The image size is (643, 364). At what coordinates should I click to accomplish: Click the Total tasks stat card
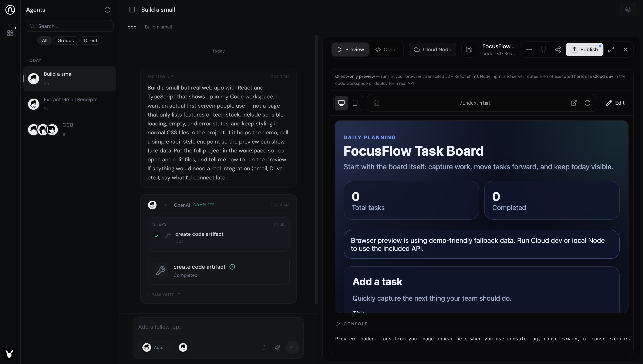[x=411, y=200]
